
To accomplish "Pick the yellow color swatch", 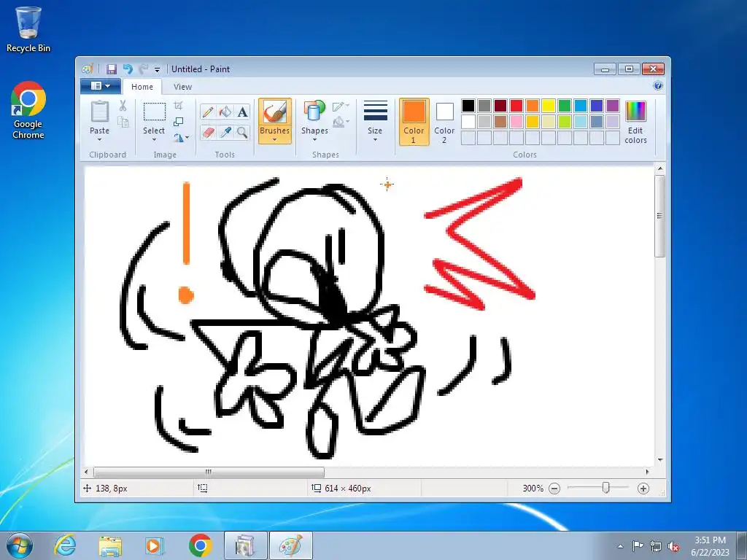I will point(549,105).
